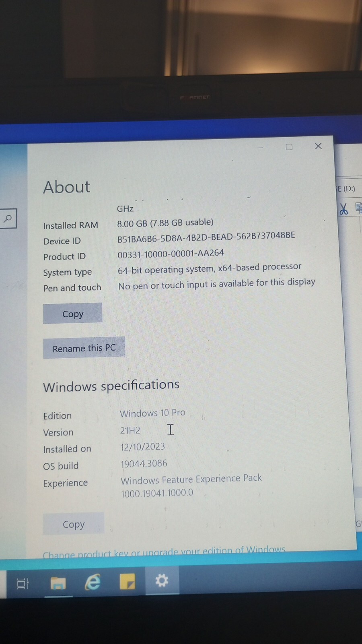Click the 64-bit operating system text

tap(210, 268)
